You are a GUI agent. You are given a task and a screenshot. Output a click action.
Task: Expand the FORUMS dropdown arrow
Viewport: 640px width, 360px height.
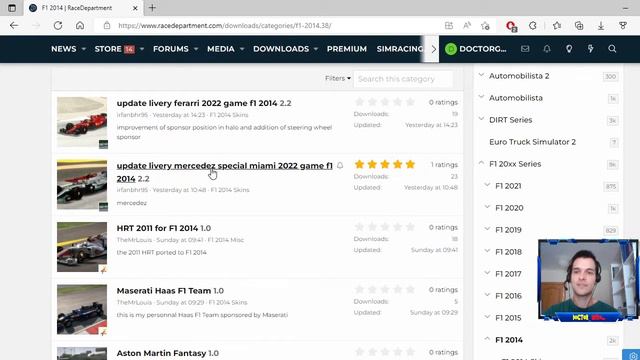point(196,49)
